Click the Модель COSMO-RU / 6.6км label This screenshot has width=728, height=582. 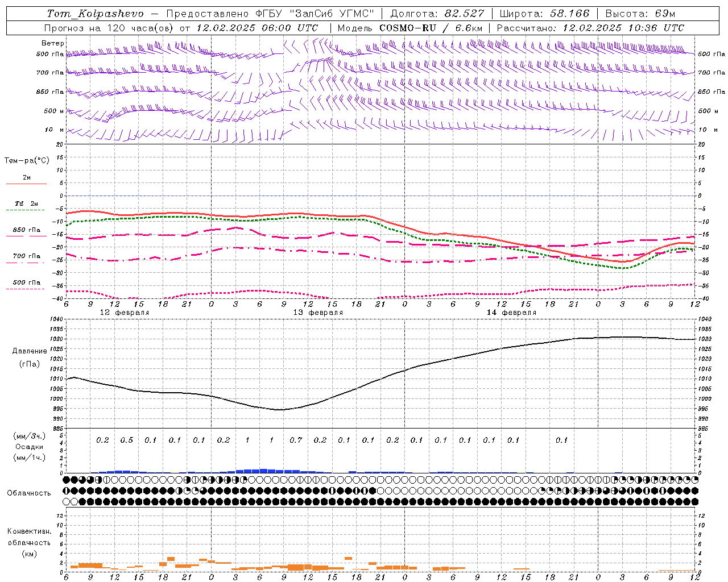[x=410, y=28]
